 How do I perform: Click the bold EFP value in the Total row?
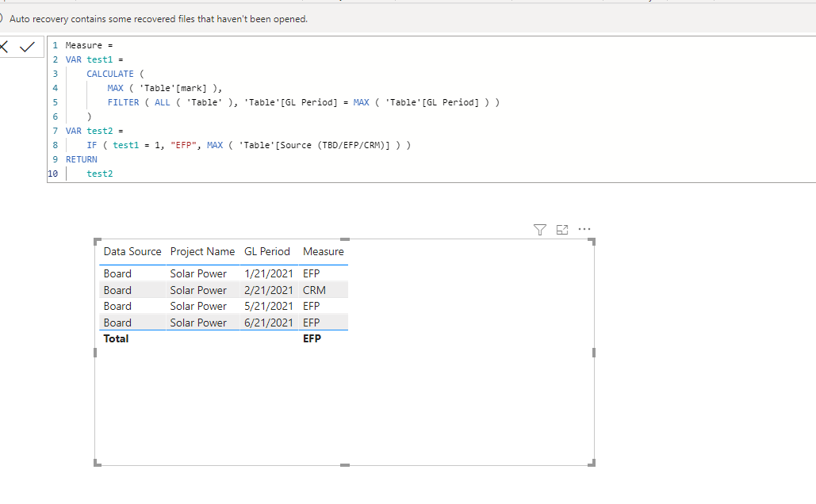[312, 338]
